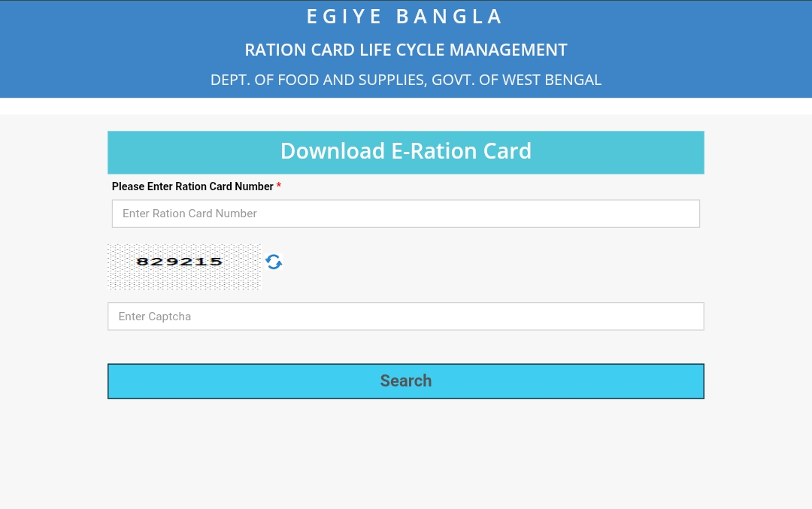Click the captcha image showing 829215

coord(180,262)
